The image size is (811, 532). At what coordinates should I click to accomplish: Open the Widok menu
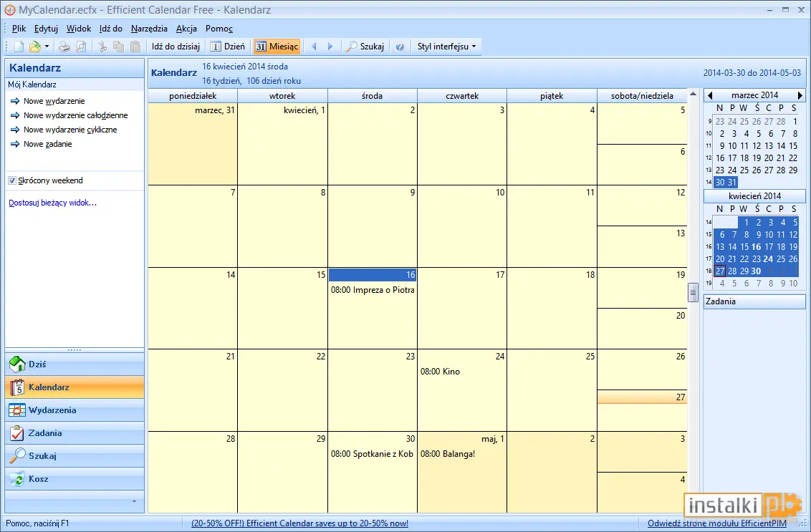click(x=79, y=29)
